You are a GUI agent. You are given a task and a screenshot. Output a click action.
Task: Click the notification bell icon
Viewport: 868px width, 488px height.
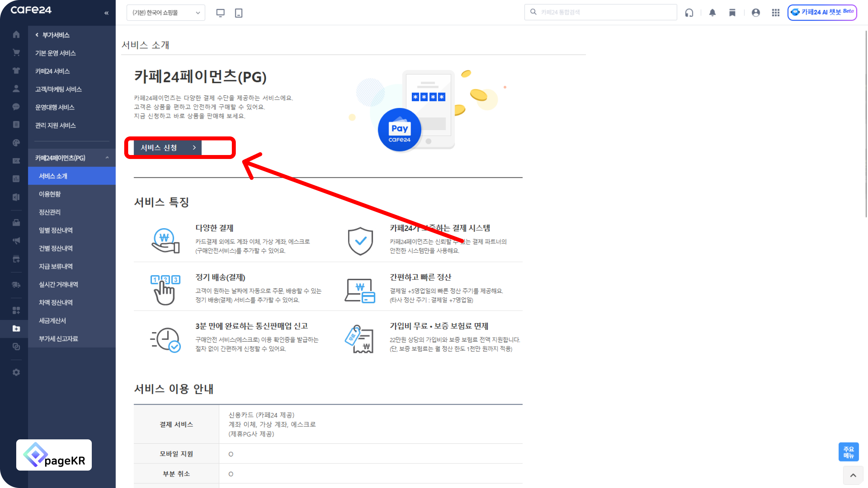pos(712,13)
